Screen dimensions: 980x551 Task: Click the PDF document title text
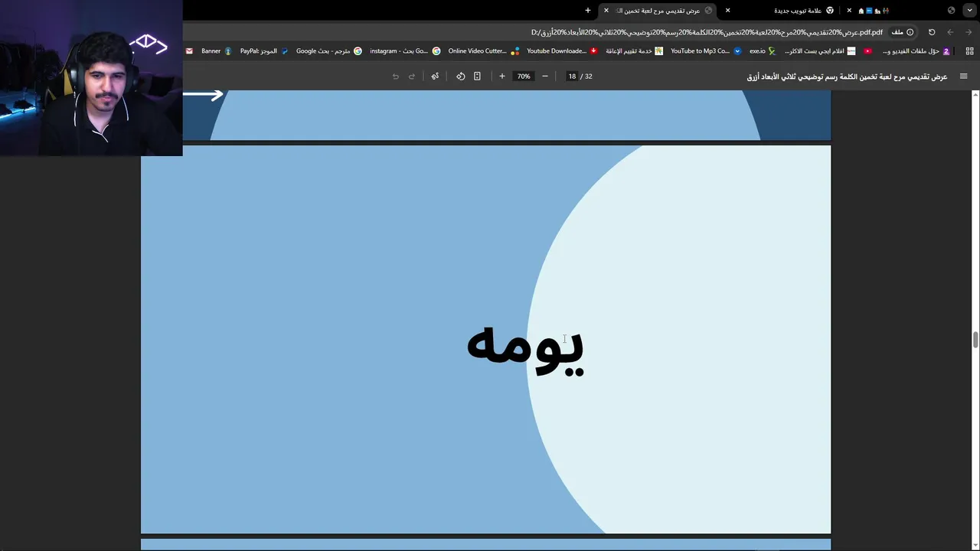pos(847,77)
